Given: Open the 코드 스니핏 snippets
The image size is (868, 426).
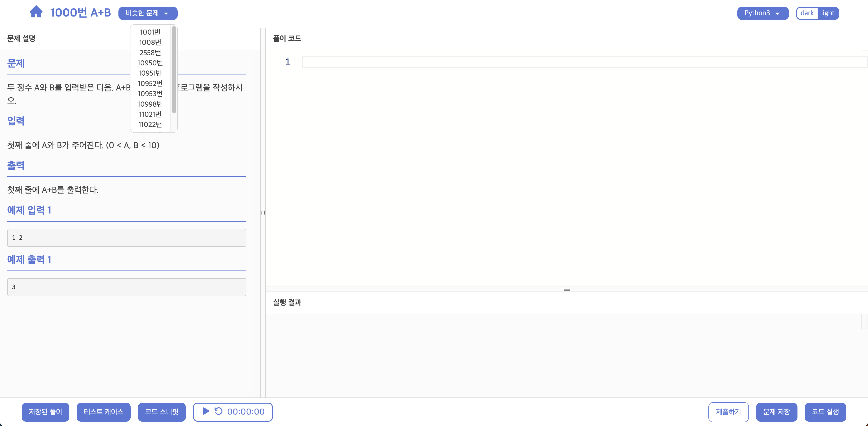Looking at the screenshot, I should pyautogui.click(x=161, y=412).
